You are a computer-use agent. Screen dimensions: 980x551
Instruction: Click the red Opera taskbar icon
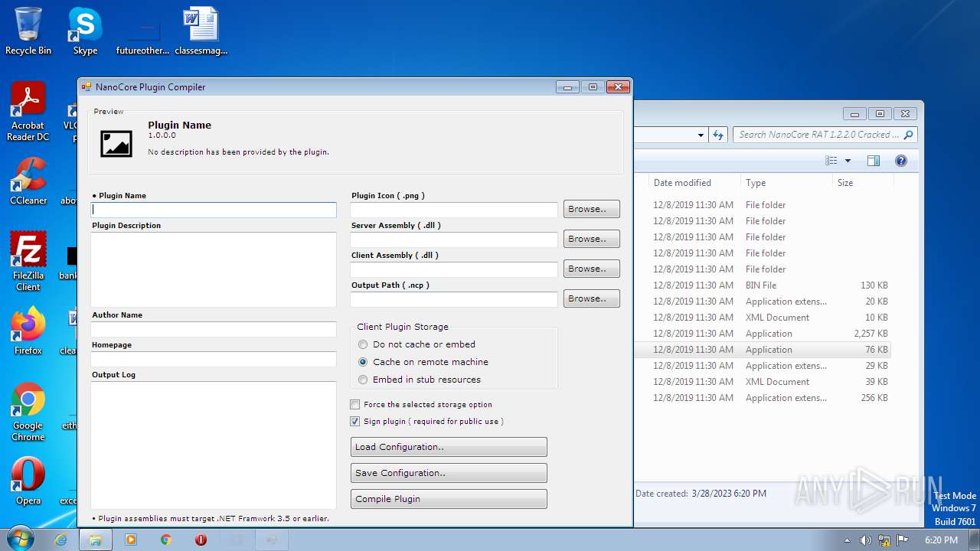point(201,540)
